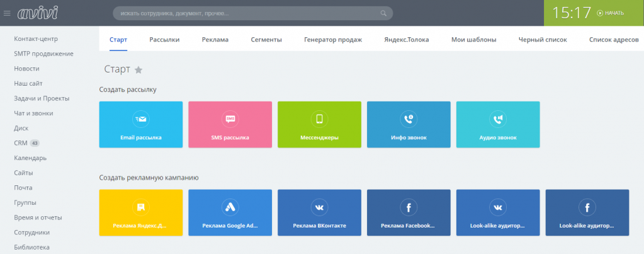Click the Реклама Facebook... tile label
The height and width of the screenshot is (254, 644).
(x=409, y=226)
